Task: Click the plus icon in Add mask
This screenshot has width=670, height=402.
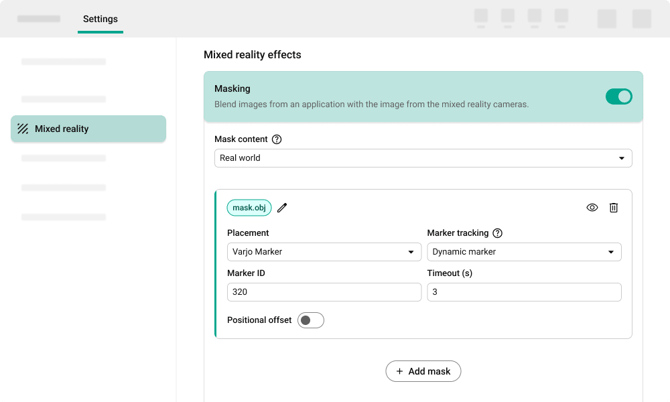Action: click(x=400, y=371)
